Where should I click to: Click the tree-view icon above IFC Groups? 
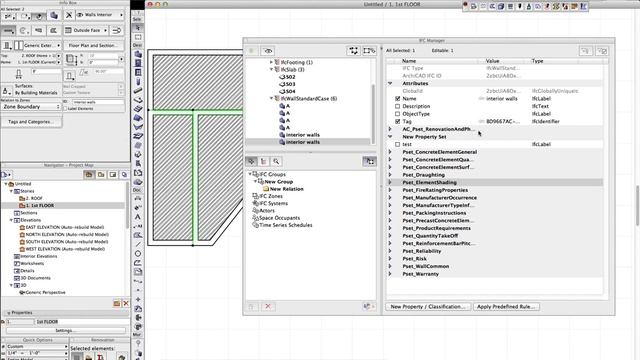[x=264, y=161]
